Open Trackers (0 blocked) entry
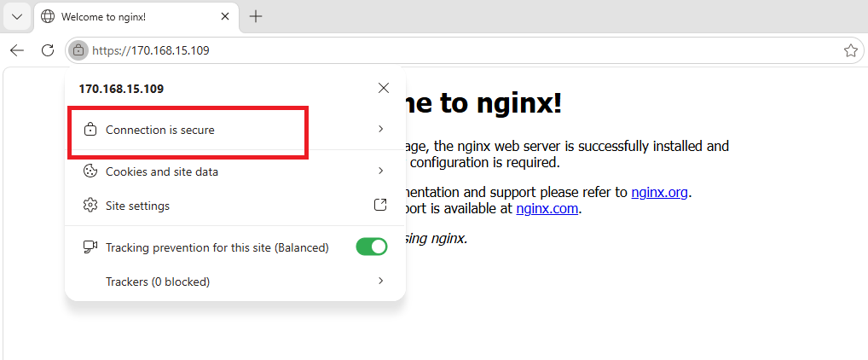Viewport: 868px width, 360px height. pos(234,282)
